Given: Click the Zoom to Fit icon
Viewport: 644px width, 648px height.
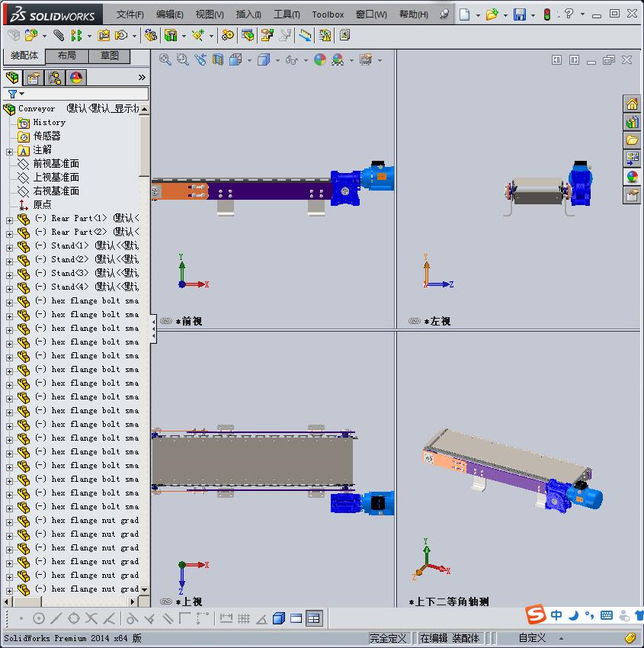Looking at the screenshot, I should click(x=165, y=59).
